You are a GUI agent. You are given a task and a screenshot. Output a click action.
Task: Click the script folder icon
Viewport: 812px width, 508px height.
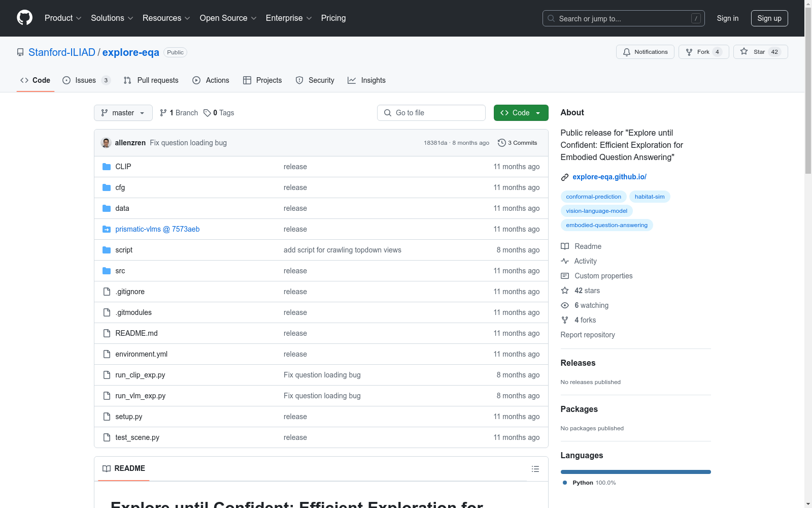107,250
